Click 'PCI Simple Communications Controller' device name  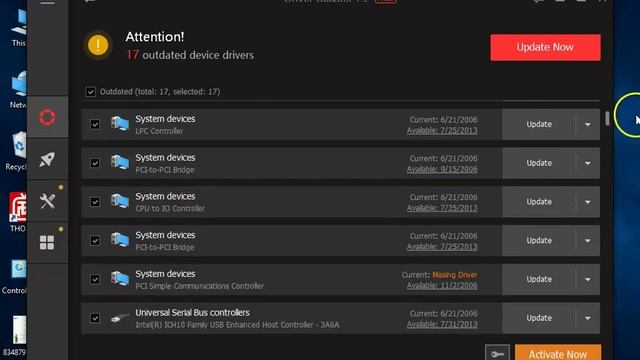point(200,286)
